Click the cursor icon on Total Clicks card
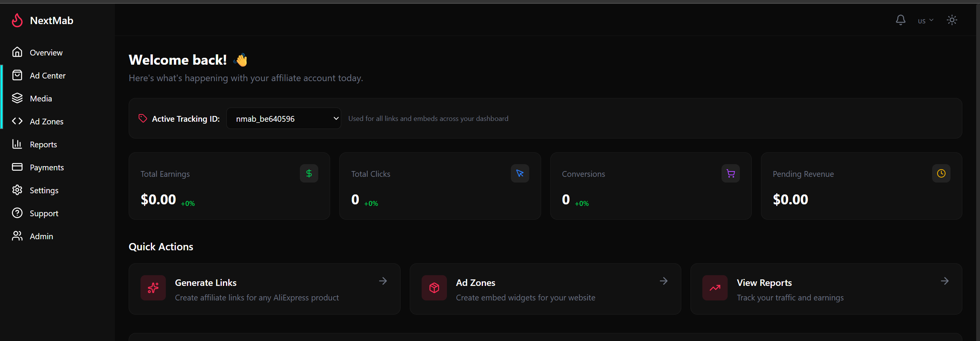Screen dimensions: 980x341 (520, 173)
